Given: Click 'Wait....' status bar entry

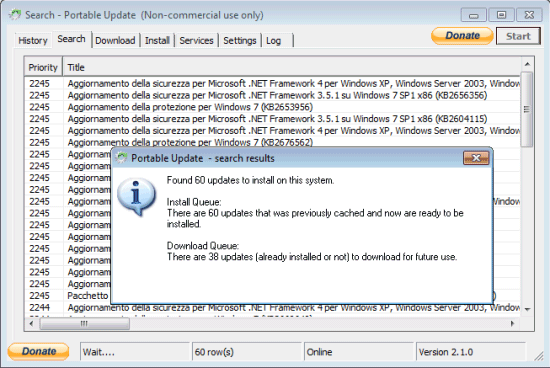Looking at the screenshot, I should [x=135, y=352].
